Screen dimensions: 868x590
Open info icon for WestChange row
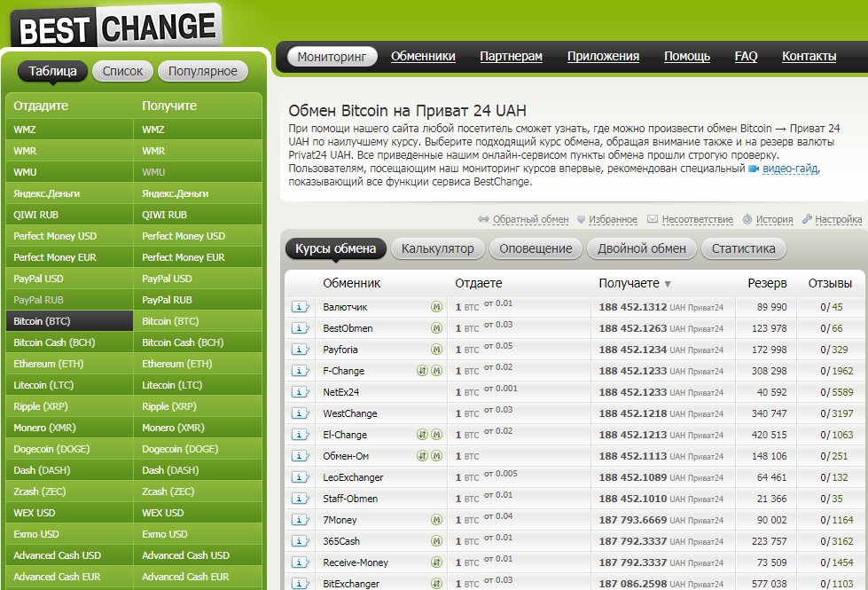tap(300, 413)
